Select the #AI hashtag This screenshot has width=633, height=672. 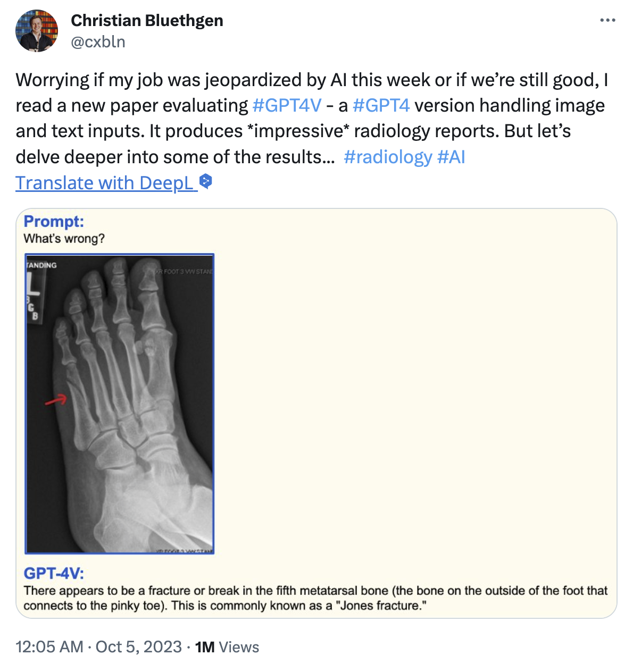click(x=451, y=157)
